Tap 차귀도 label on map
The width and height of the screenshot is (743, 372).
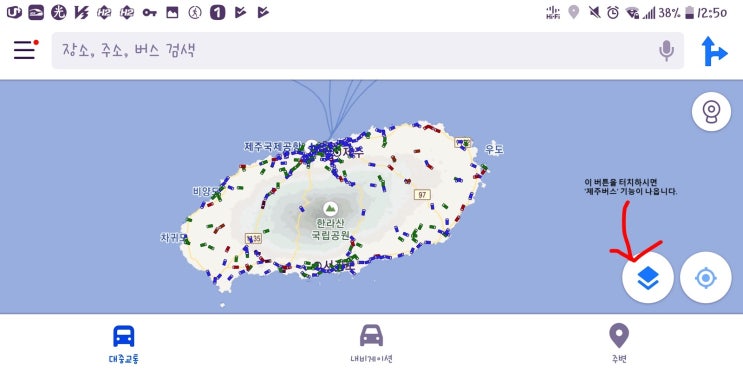point(173,238)
